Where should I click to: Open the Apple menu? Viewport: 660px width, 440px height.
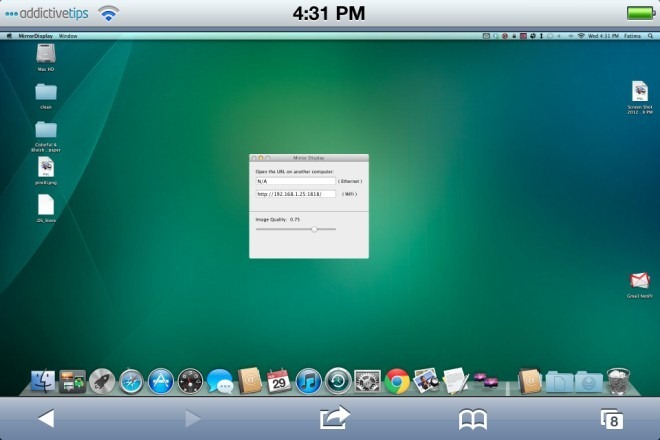(9, 36)
